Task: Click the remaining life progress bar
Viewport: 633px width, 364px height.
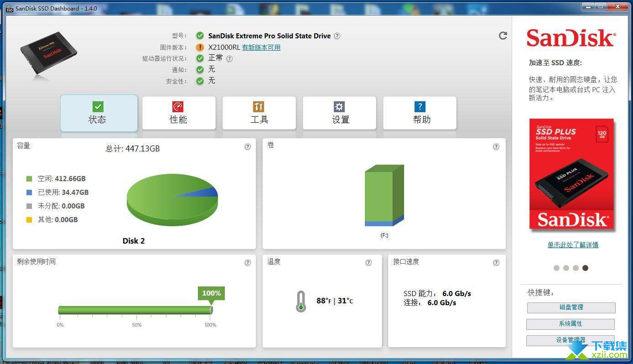Action: (x=135, y=310)
